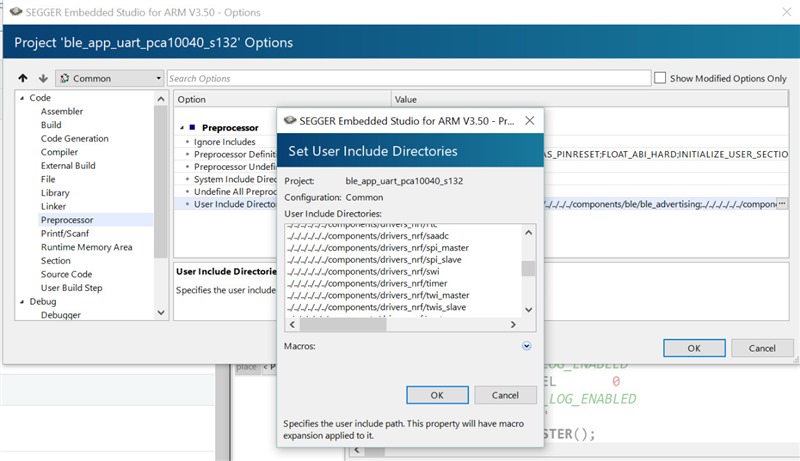Select the User Include Directories option row
Viewport: 800px width, 461px height.
(235, 204)
